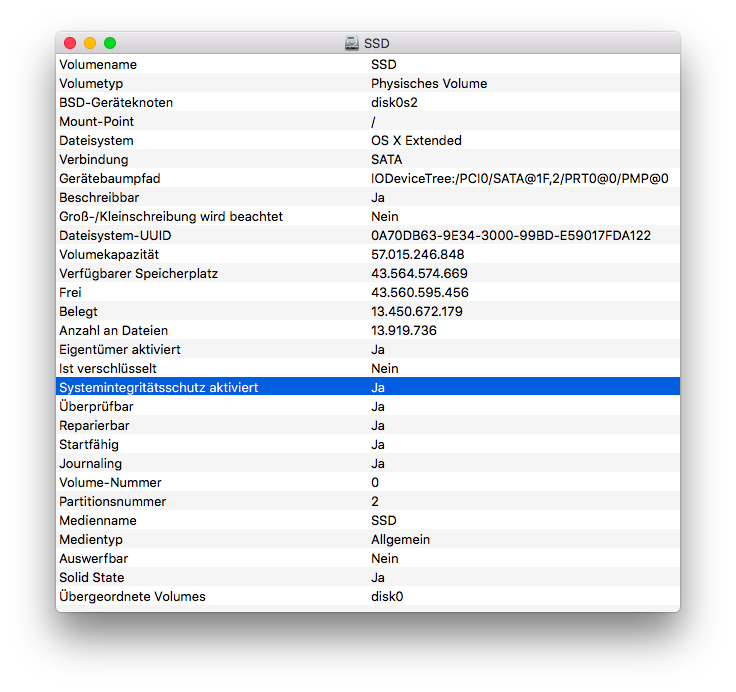Image resolution: width=736 pixels, height=692 pixels.
Task: Select 'Übergeordnete Volumes' row label
Action: click(132, 597)
